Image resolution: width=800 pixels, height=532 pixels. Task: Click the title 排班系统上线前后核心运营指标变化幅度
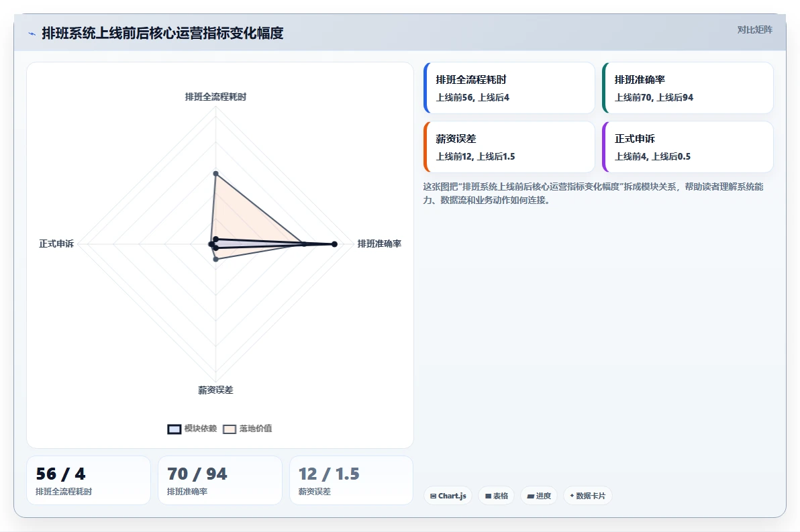pos(162,33)
